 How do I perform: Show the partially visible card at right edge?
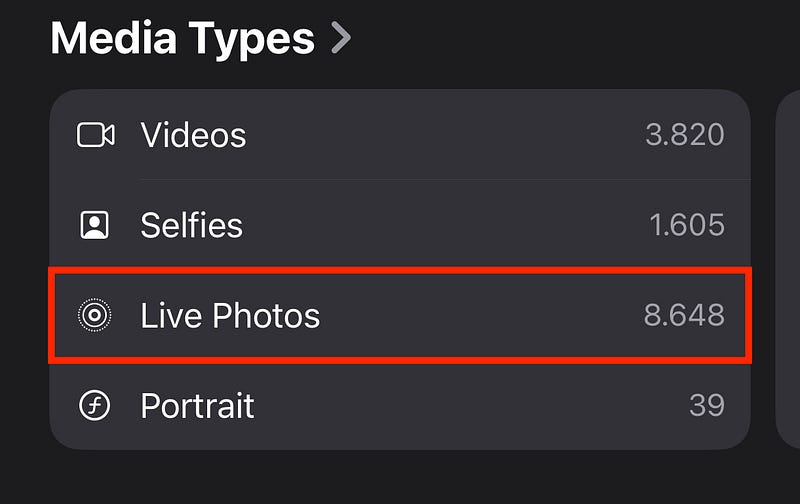click(788, 270)
